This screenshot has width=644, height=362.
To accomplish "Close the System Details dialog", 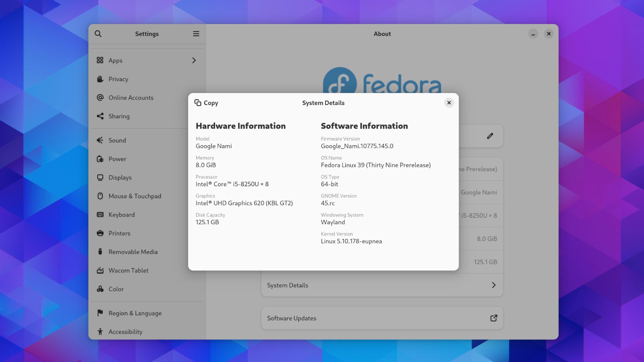I will click(x=449, y=103).
